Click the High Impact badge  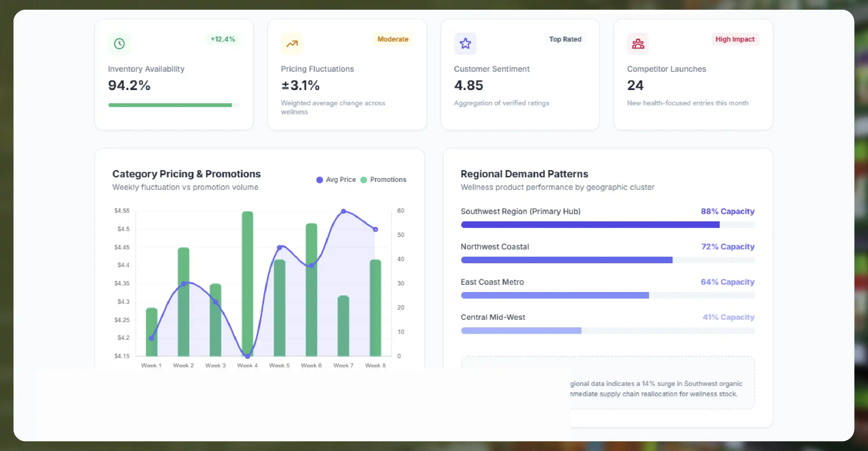(x=735, y=39)
